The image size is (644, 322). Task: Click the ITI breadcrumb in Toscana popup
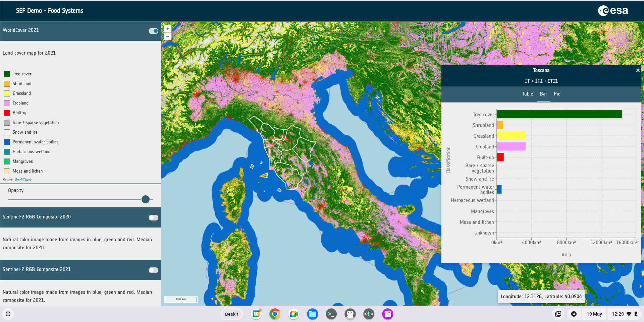[538, 81]
